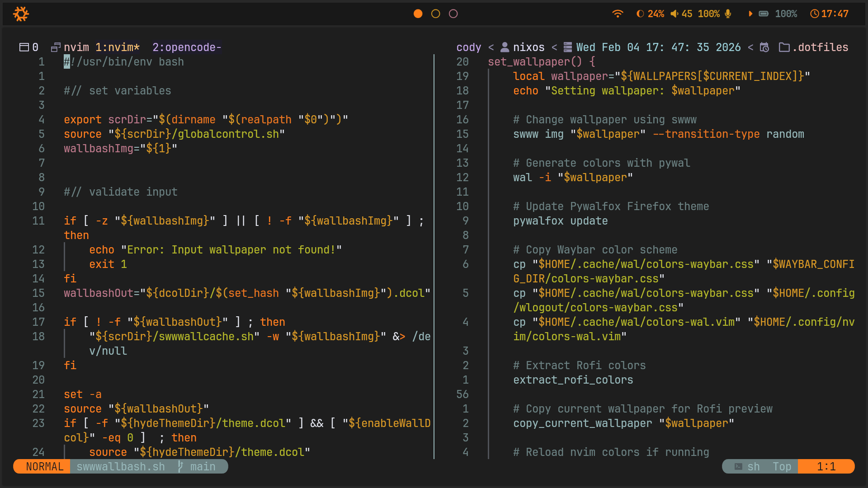Viewport: 868px width, 488px height.
Task: Click the calendar-clock icon in tmux bar
Action: 764,47
